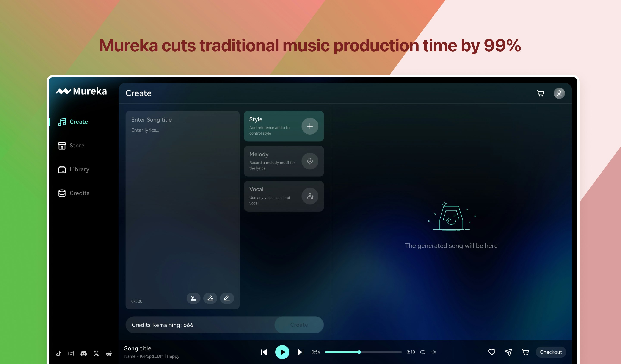Click the user profile icon top right
The width and height of the screenshot is (621, 364).
[x=559, y=93]
